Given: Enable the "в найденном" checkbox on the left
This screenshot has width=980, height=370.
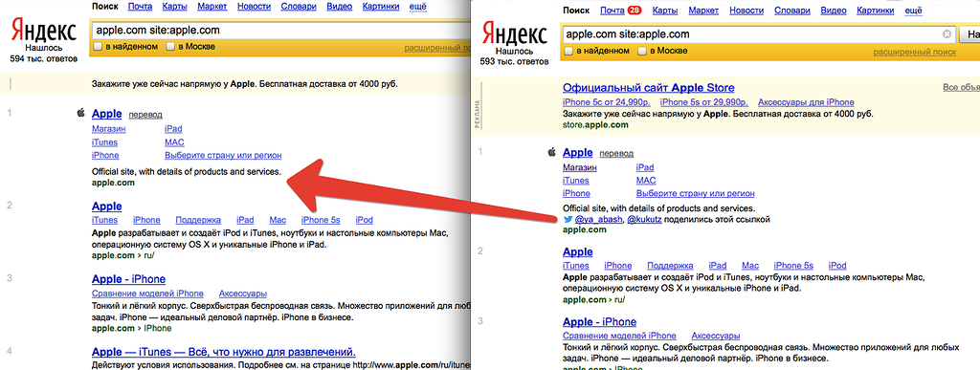Looking at the screenshot, I should [x=98, y=47].
